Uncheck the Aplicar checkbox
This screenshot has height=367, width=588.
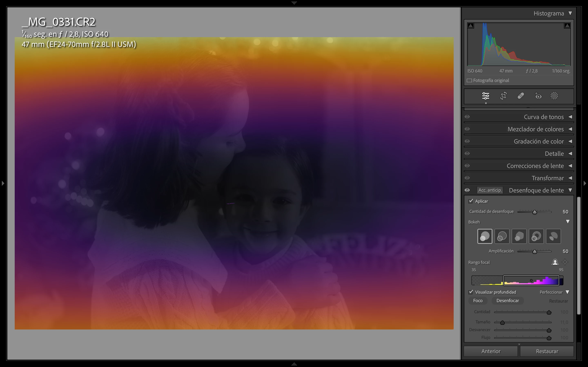point(471,201)
